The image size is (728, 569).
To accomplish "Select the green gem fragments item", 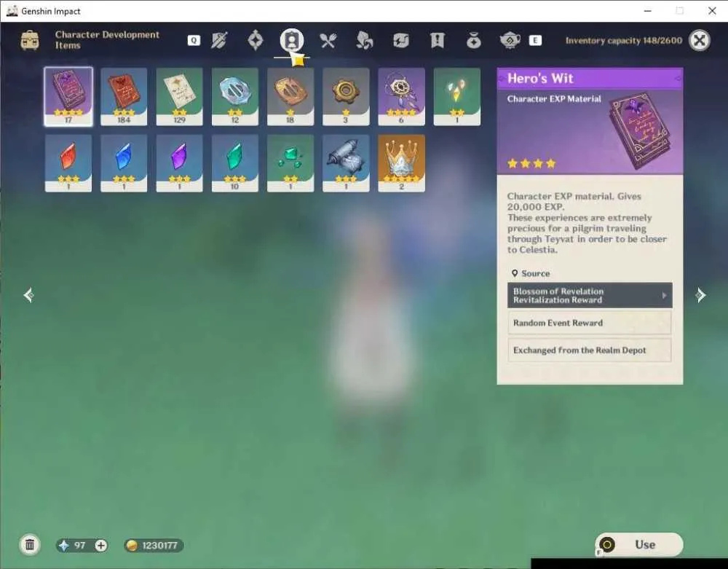I will [x=290, y=163].
